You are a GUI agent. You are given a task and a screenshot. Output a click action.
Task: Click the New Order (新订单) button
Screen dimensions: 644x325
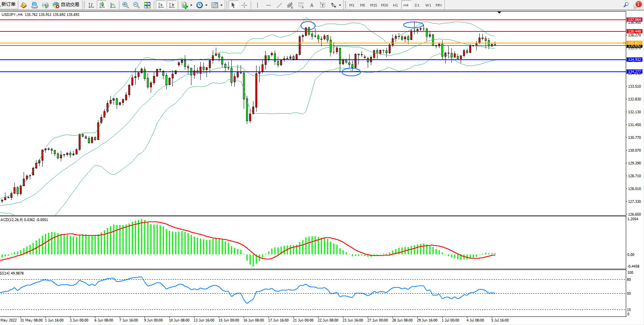click(x=8, y=5)
